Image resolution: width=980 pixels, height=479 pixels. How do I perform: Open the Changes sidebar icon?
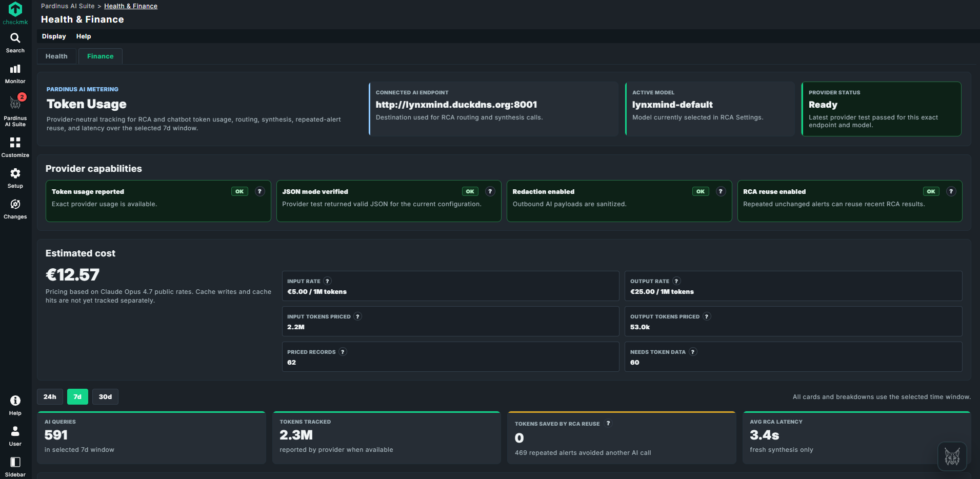coord(15,204)
